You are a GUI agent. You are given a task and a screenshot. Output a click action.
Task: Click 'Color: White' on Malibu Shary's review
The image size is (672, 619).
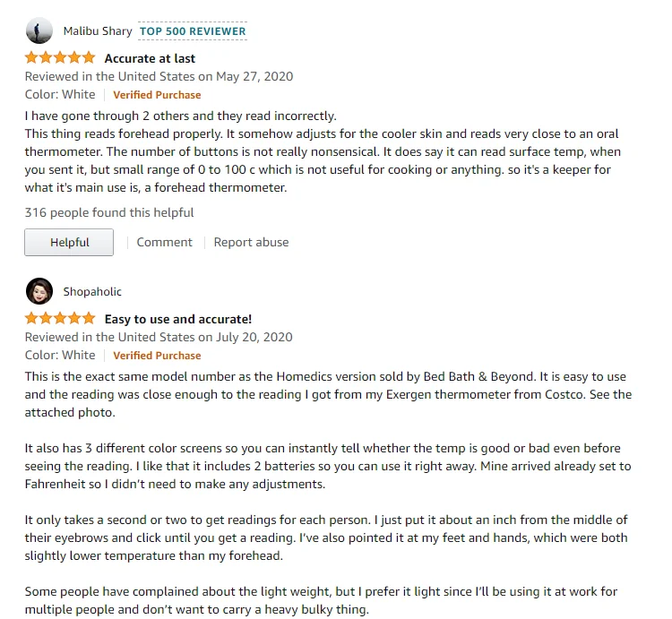coord(60,95)
